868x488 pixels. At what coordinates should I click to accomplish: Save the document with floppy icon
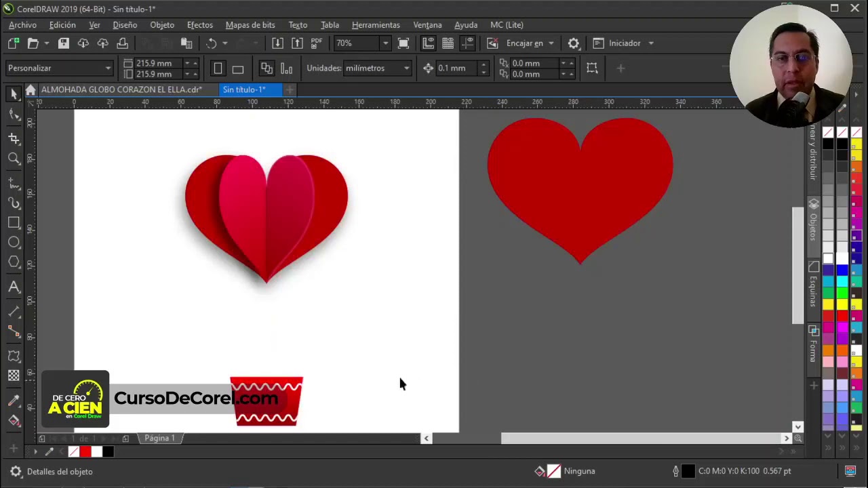(x=64, y=43)
